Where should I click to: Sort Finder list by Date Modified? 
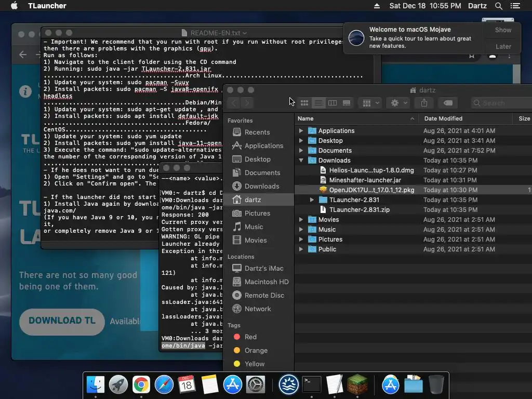[x=465, y=118]
